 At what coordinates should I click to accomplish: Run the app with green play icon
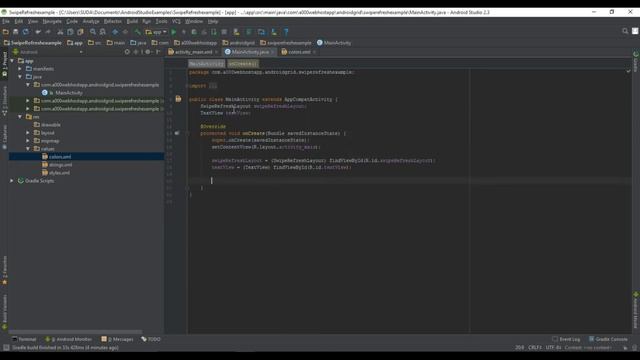click(x=174, y=32)
